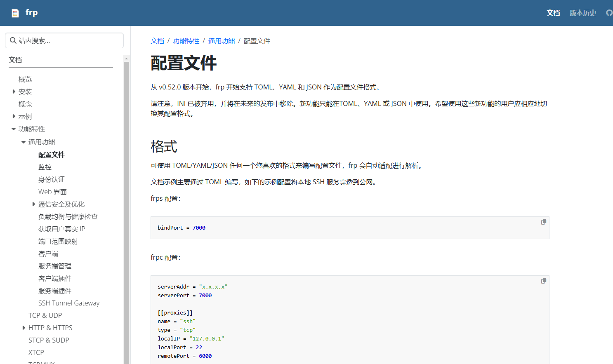Open the GitHub icon link in header
The height and width of the screenshot is (364, 613).
(x=609, y=13)
